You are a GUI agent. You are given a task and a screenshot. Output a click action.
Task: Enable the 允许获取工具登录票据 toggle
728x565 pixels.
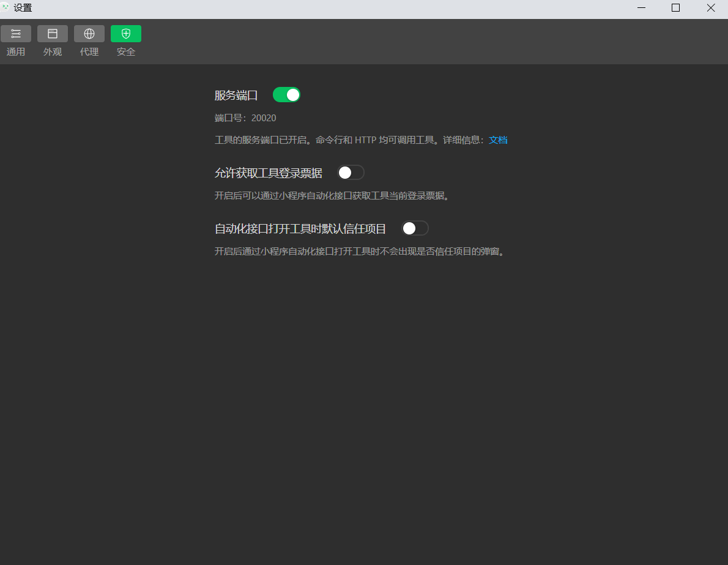[x=351, y=173]
